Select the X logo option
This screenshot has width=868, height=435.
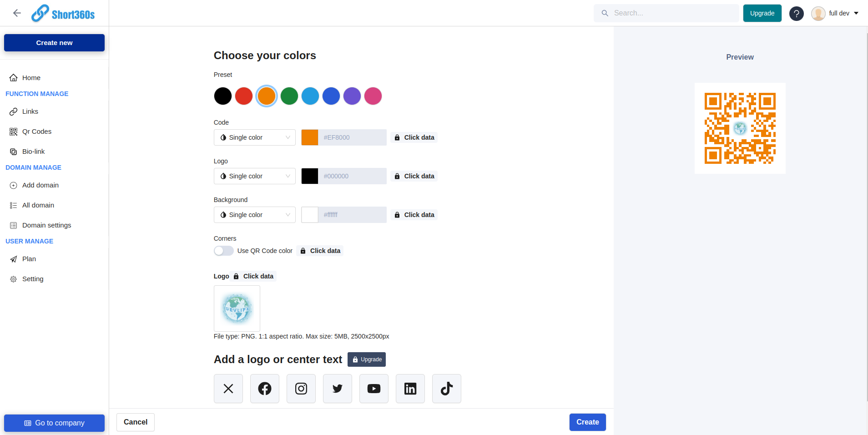click(x=228, y=389)
